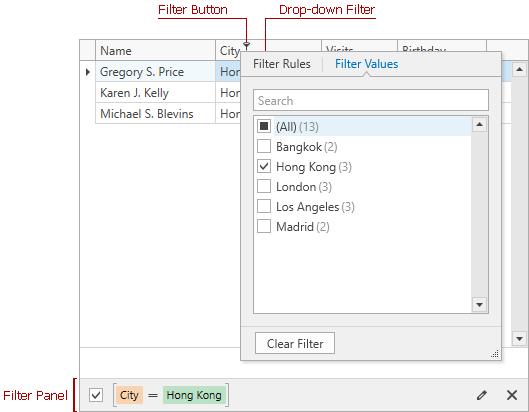
Task: Click the grid's scroll up arrow
Action: 519,70
